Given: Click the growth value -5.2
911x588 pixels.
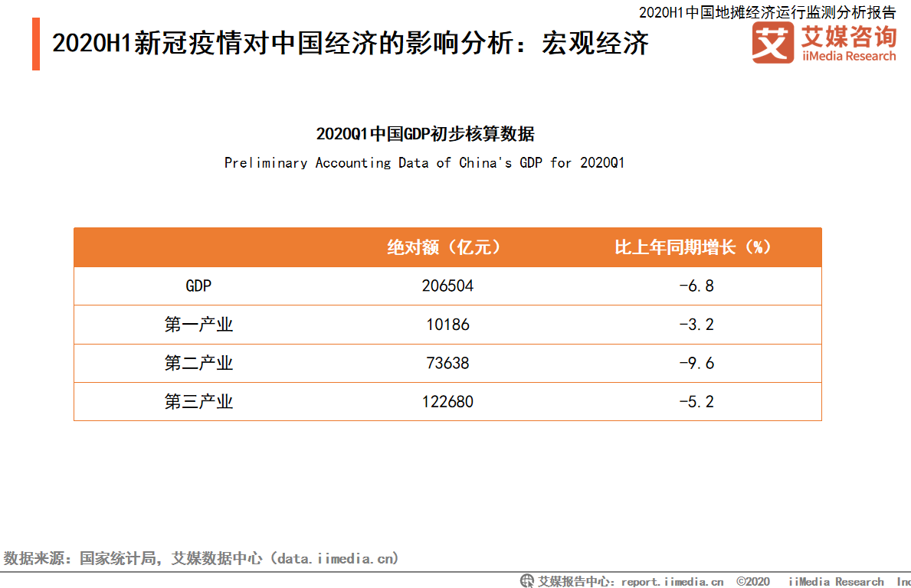Looking at the screenshot, I should point(696,402).
